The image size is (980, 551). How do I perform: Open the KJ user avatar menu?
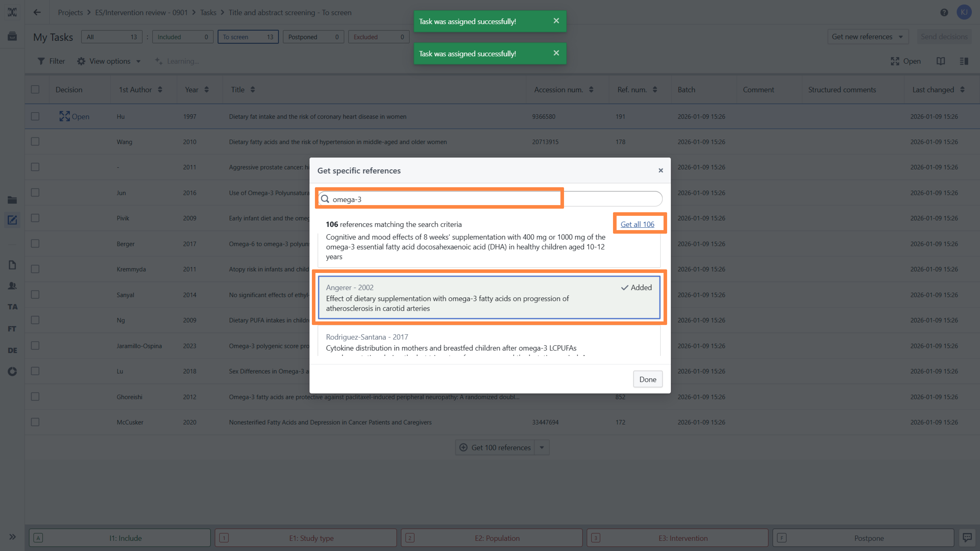pos(964,12)
